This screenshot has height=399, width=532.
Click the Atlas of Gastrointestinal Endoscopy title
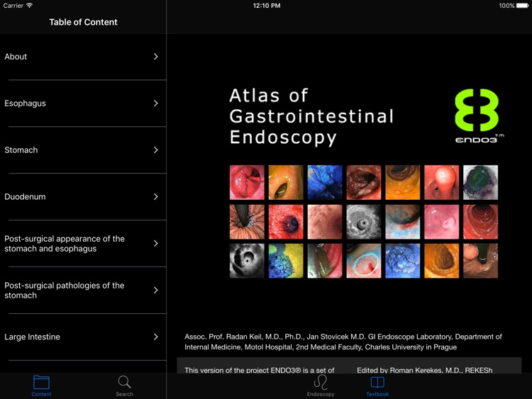[311, 116]
